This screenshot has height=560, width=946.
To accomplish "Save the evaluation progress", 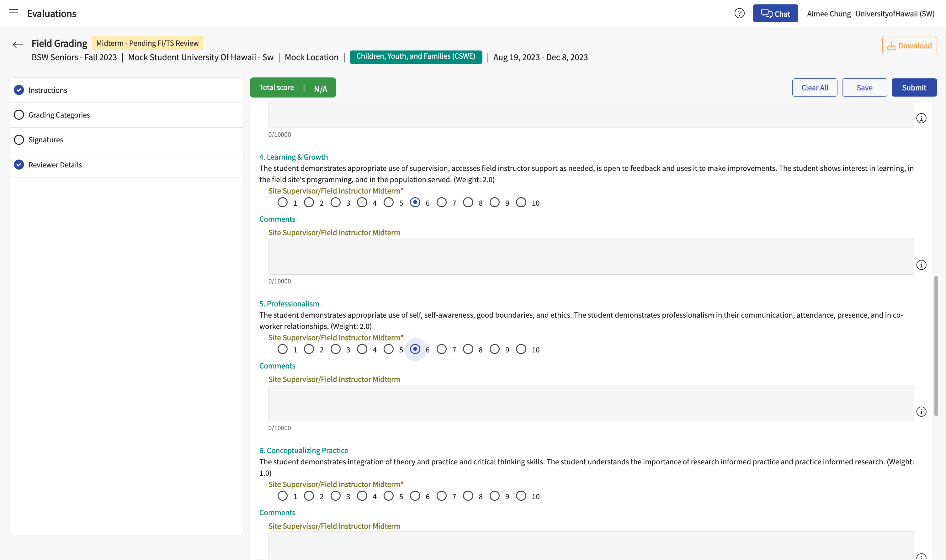I will click(864, 87).
